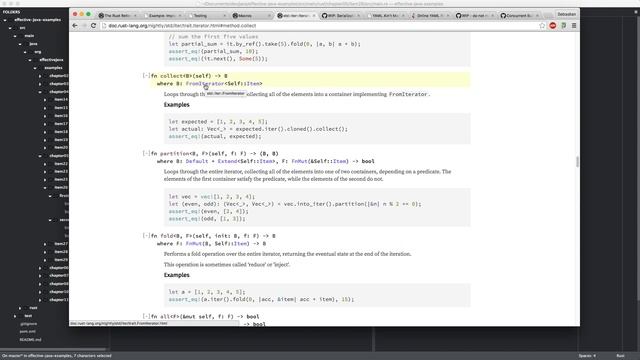Viewport: 640px width, 360px height.
Task: Expand the chapter06 folder
Action: point(40,268)
